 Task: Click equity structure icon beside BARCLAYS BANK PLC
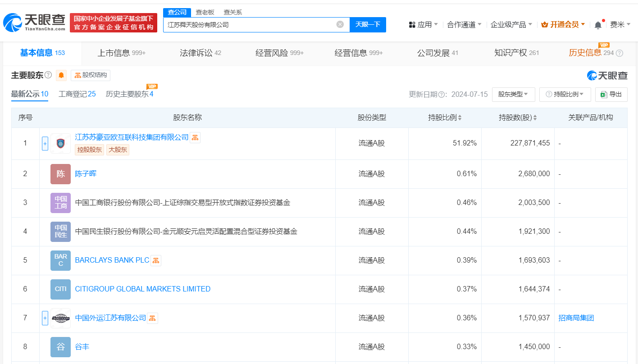click(x=156, y=260)
